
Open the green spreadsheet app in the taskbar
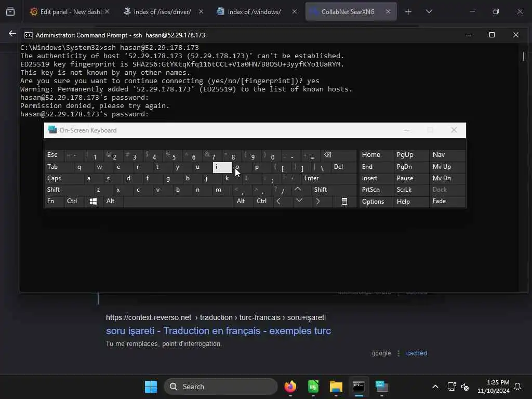[x=313, y=387]
